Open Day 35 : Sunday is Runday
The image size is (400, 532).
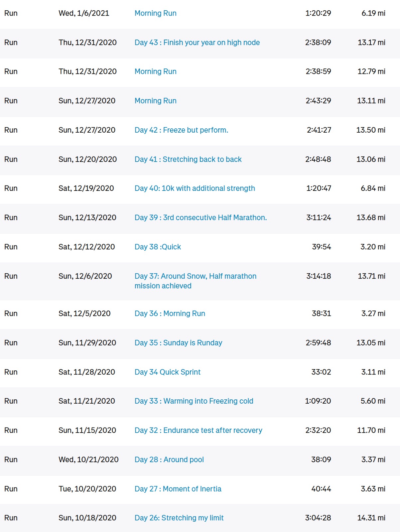pyautogui.click(x=178, y=343)
